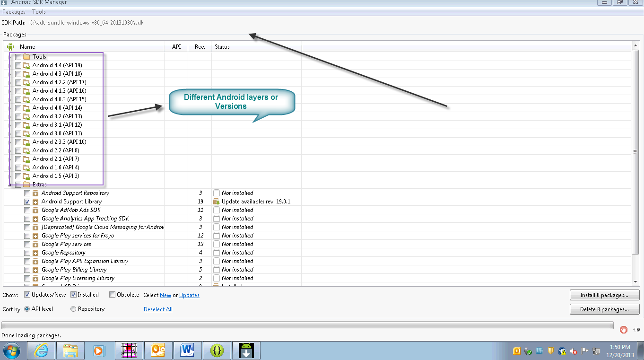Open Eclipse from the taskbar
The image size is (644, 360).
pos(217,350)
